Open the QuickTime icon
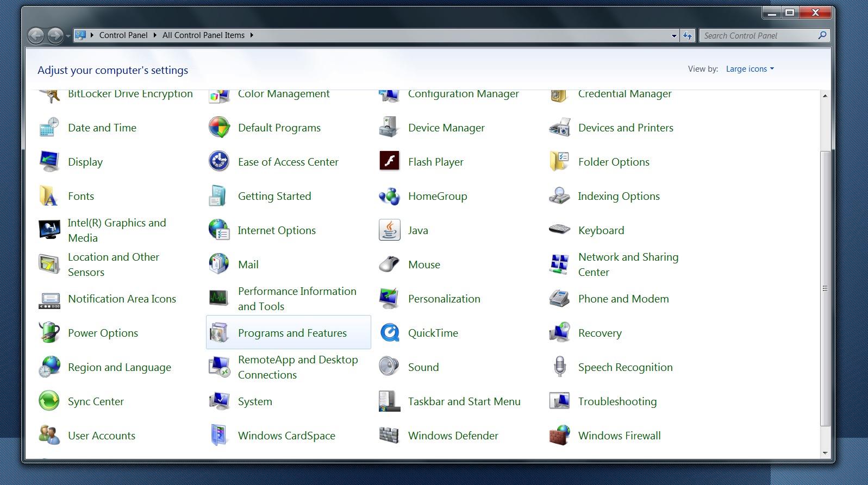 (x=390, y=333)
